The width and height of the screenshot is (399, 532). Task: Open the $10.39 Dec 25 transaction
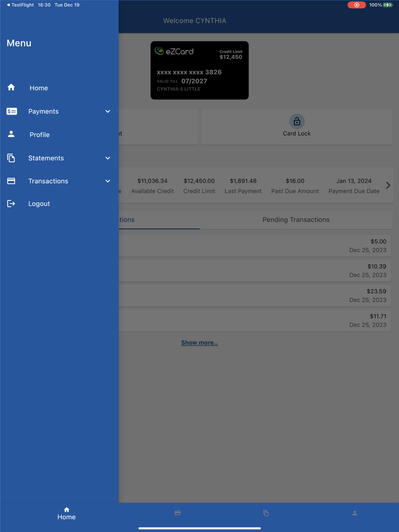tap(255, 271)
